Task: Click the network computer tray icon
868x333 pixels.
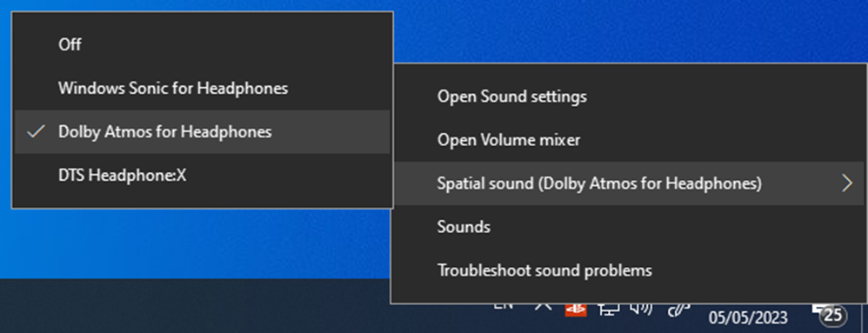Action: [609, 310]
